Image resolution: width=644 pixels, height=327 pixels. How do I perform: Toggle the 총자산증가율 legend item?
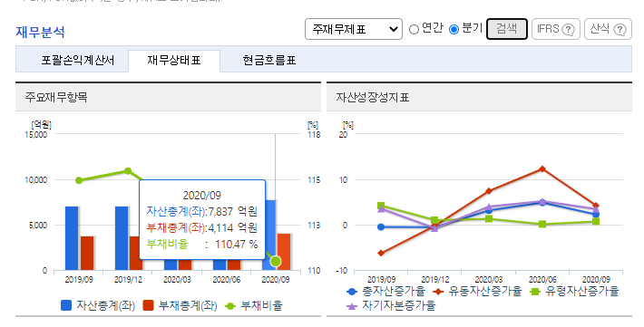[x=386, y=292]
